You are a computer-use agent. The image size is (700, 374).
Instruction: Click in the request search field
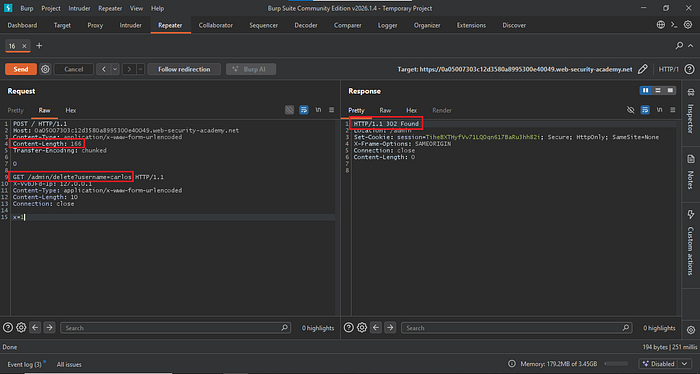pyautogui.click(x=175, y=328)
